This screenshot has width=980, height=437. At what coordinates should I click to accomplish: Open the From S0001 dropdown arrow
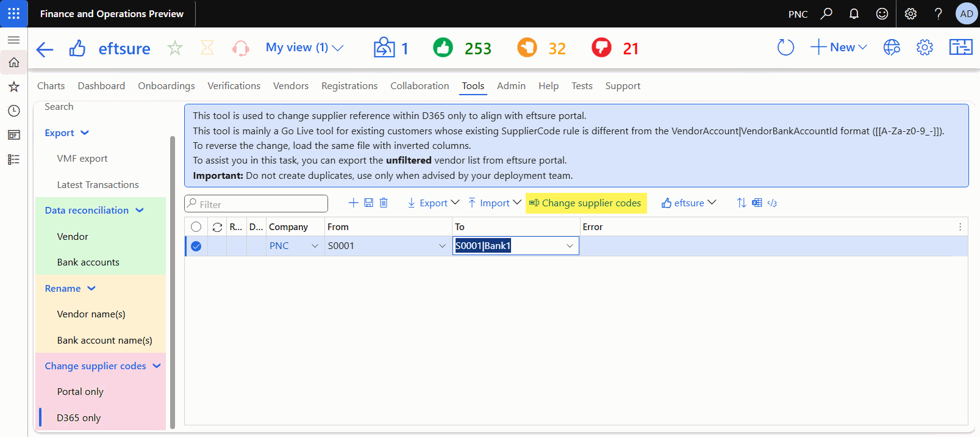click(x=442, y=246)
